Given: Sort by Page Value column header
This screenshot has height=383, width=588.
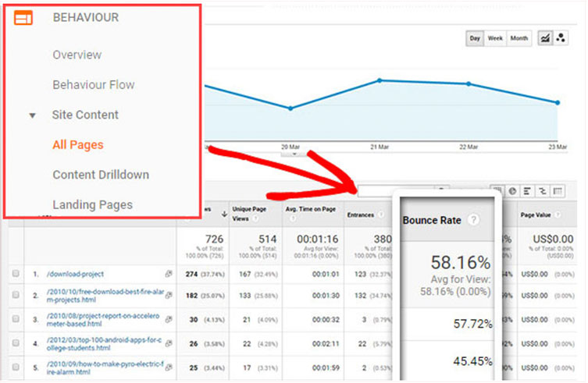Looking at the screenshot, I should [536, 215].
